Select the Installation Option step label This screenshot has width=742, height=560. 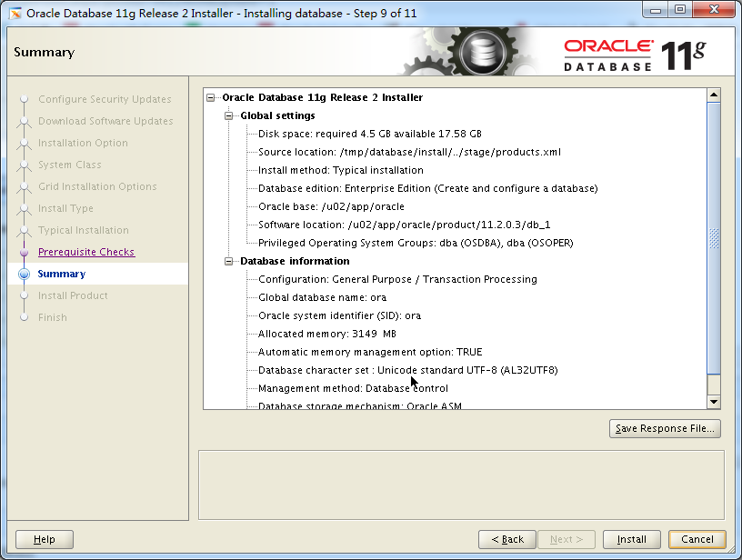tap(83, 144)
